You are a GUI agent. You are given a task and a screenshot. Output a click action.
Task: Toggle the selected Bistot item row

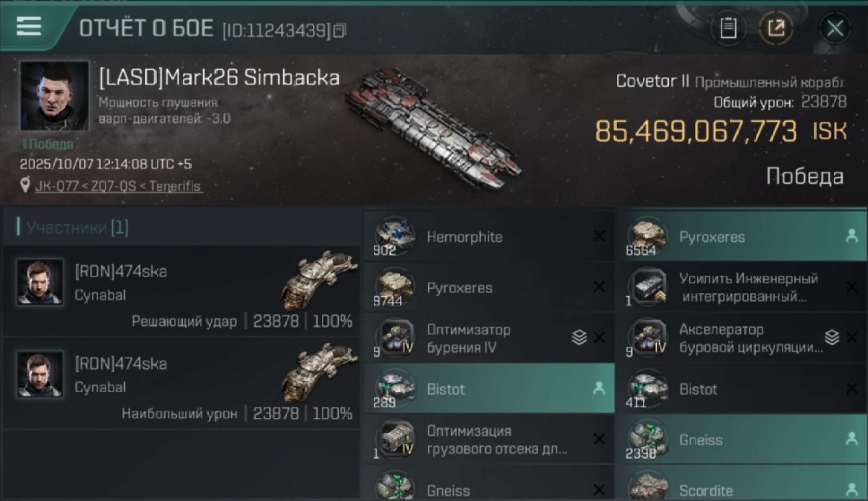(x=489, y=389)
